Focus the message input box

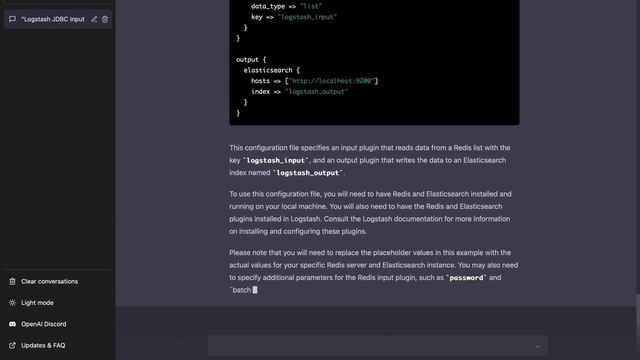[x=378, y=346]
